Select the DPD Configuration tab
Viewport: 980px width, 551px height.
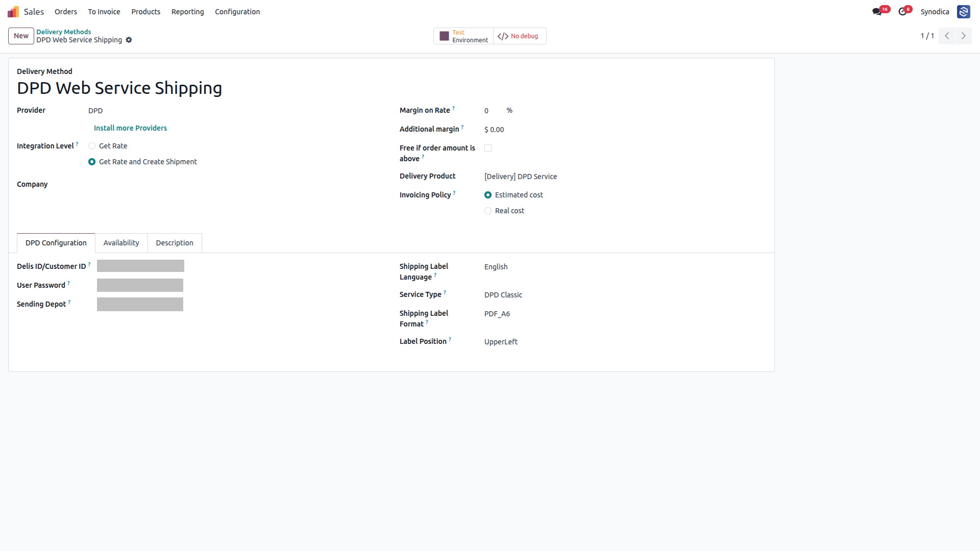(x=56, y=243)
